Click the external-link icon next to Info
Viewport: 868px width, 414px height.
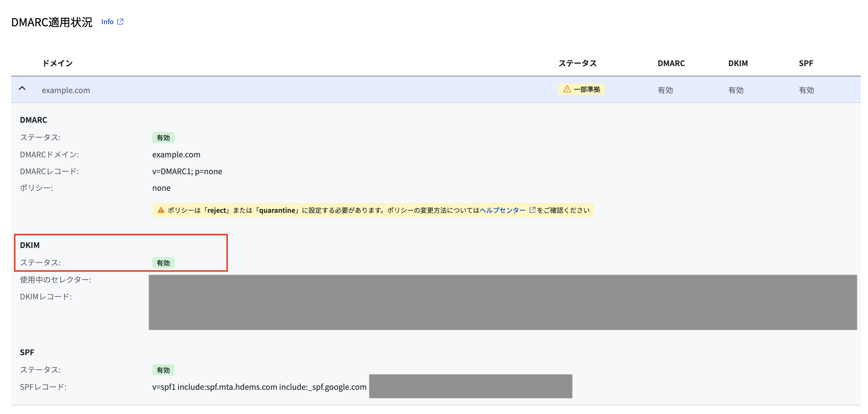pos(120,21)
